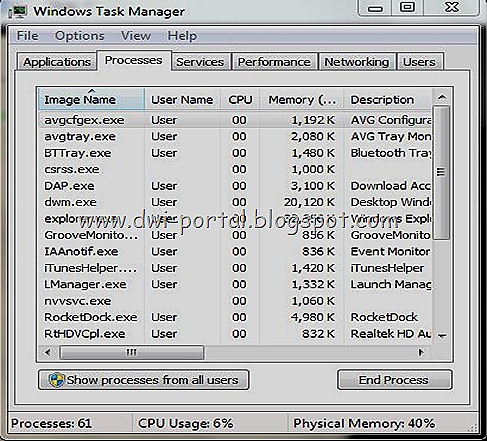Select the Processes tab

[134, 60]
